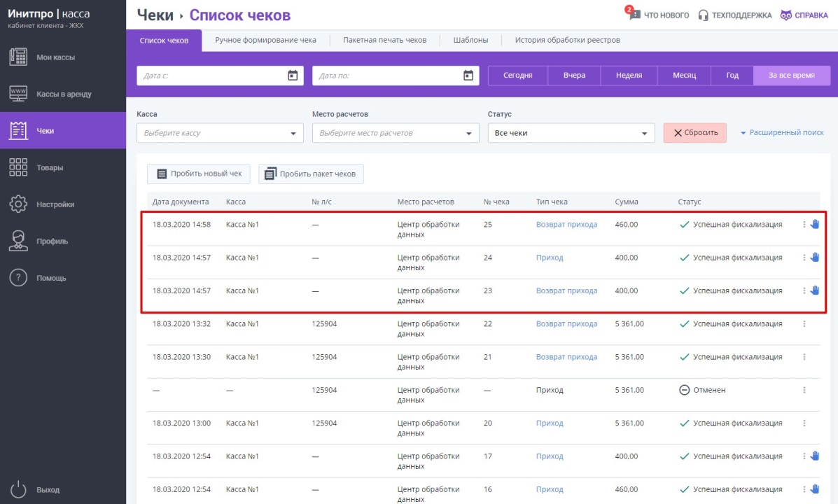Expand the Место расчетов dropdown
Image resolution: width=838 pixels, height=504 pixels.
(396, 133)
